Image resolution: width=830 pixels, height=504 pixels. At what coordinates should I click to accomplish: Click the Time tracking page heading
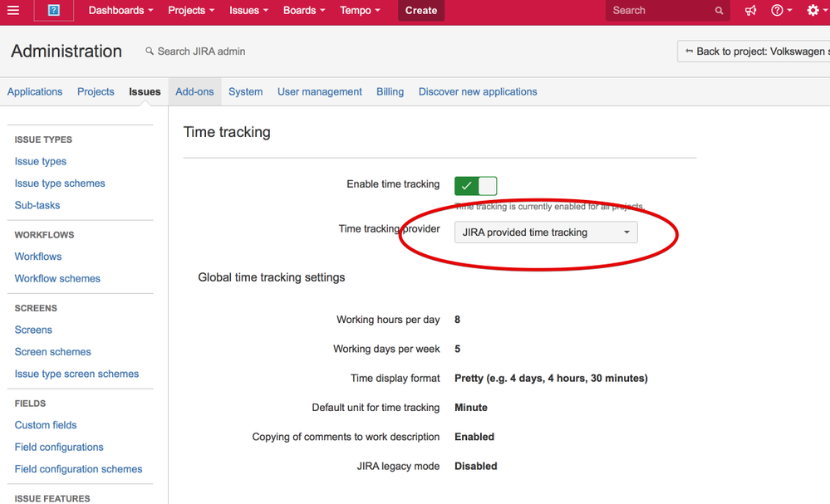[227, 132]
